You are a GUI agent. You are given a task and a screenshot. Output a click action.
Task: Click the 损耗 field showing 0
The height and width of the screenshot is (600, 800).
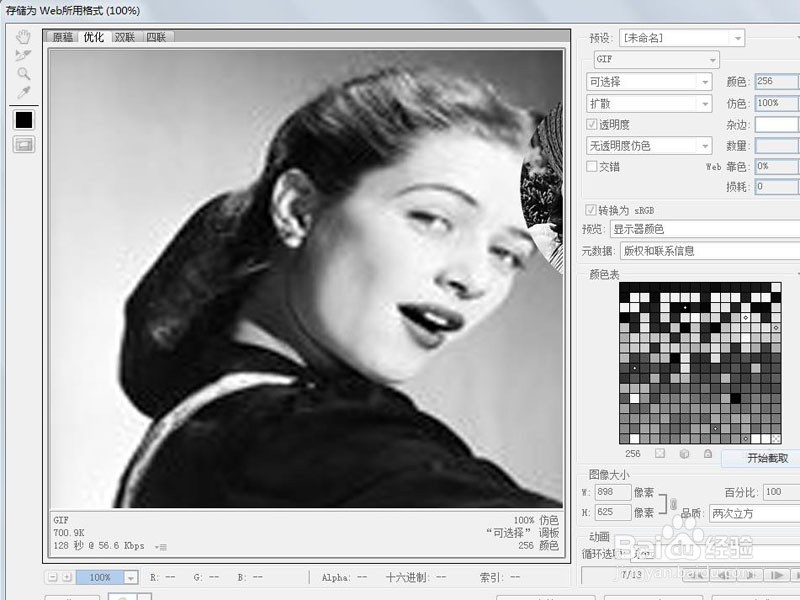point(777,187)
